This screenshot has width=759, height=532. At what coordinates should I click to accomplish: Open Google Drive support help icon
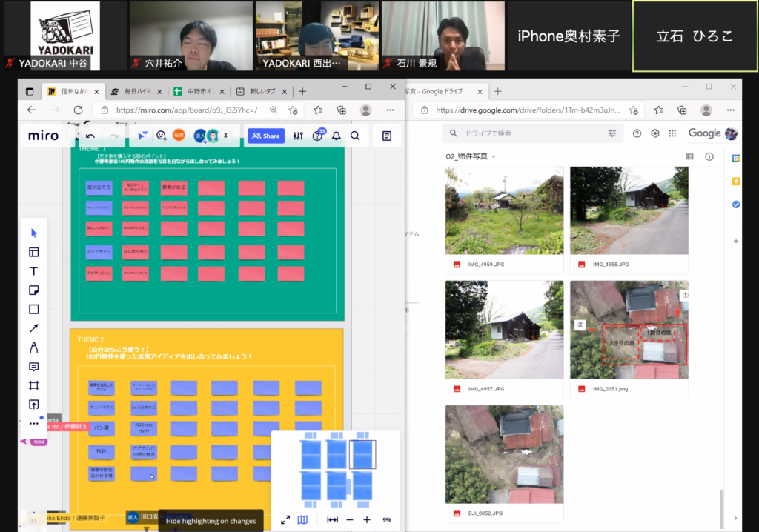(x=637, y=133)
